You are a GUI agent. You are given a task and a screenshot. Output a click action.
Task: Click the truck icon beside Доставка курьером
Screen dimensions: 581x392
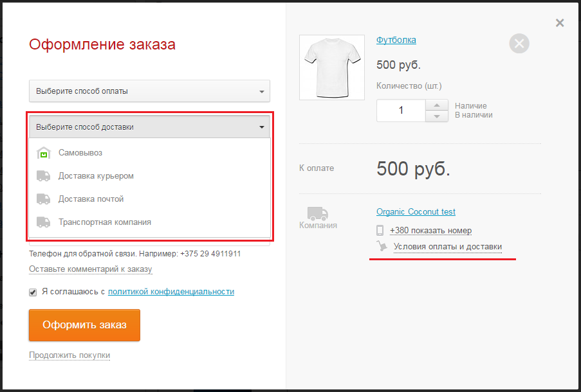click(43, 176)
